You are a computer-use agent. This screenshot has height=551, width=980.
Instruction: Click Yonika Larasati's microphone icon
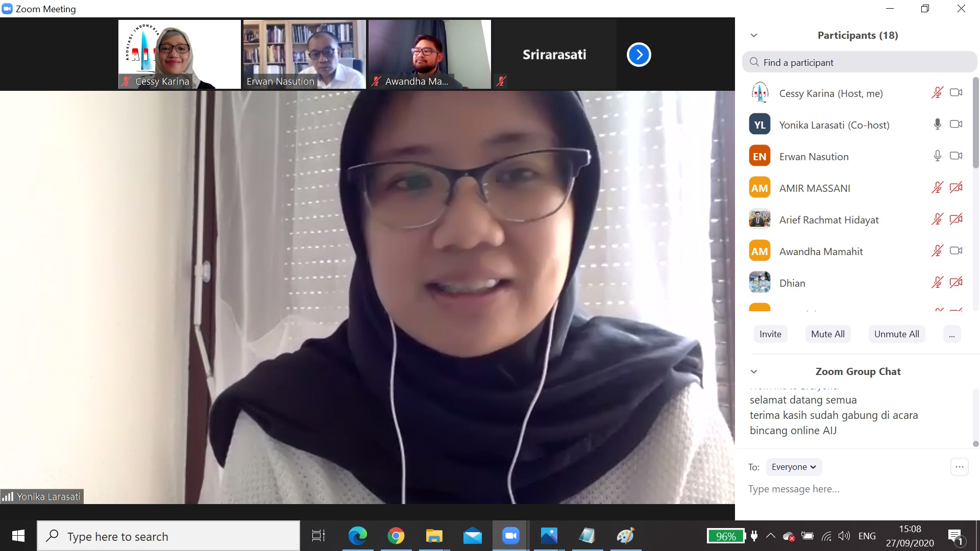(x=937, y=124)
